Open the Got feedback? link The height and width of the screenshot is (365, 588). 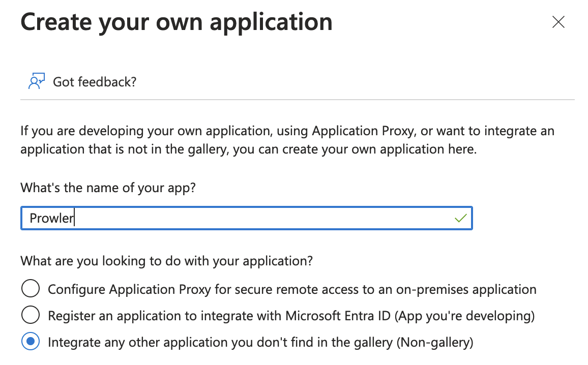95,82
